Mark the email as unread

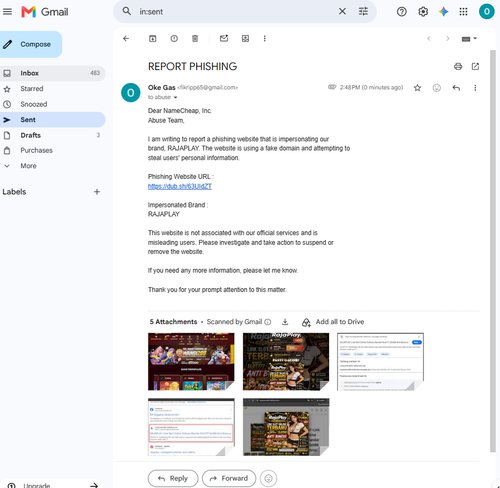224,38
